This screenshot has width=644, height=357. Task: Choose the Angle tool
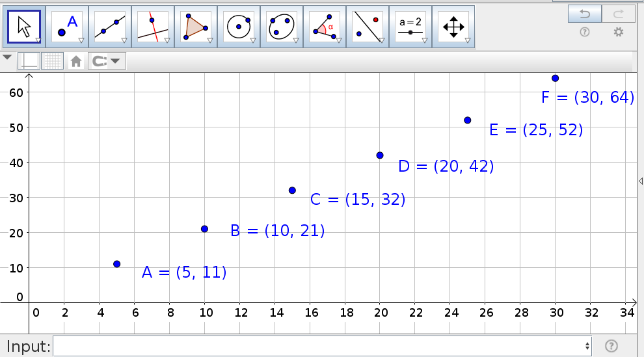click(x=324, y=27)
